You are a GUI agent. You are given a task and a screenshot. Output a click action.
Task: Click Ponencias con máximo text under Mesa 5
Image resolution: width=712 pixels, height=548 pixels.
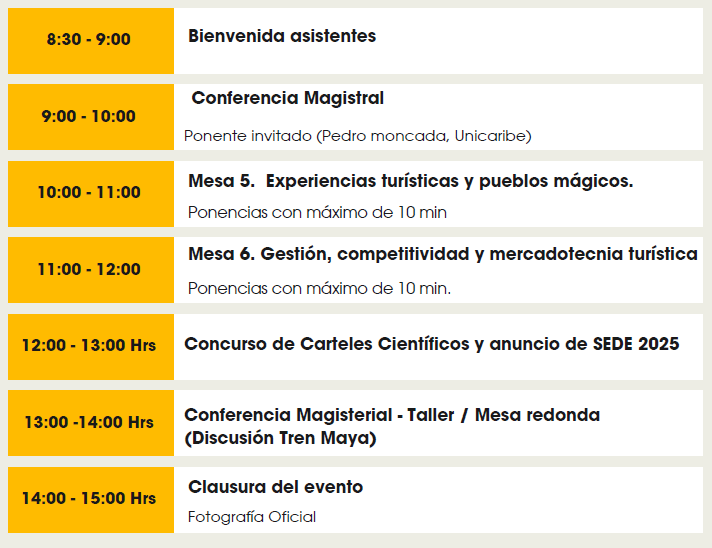click(317, 212)
